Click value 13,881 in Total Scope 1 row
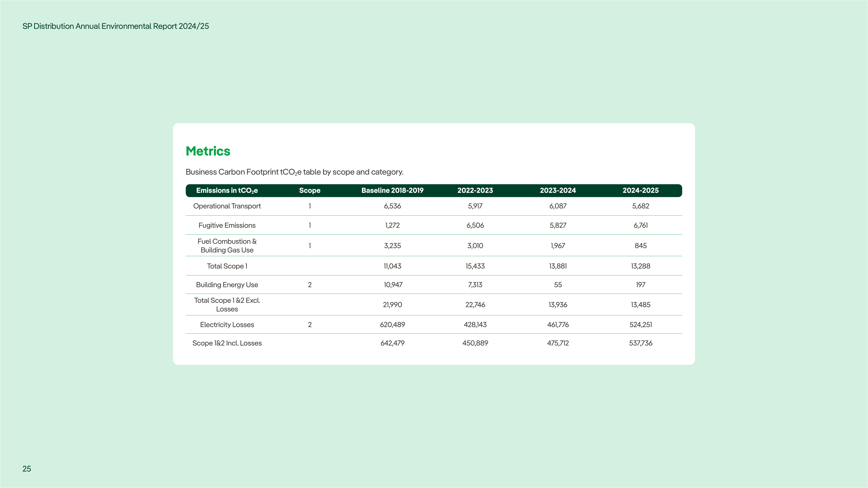Image resolution: width=868 pixels, height=488 pixels. [558, 266]
